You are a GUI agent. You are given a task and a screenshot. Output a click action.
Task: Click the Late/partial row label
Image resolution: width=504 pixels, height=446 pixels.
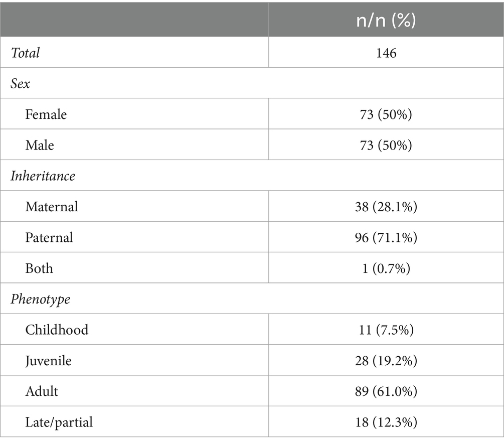pyautogui.click(x=59, y=422)
